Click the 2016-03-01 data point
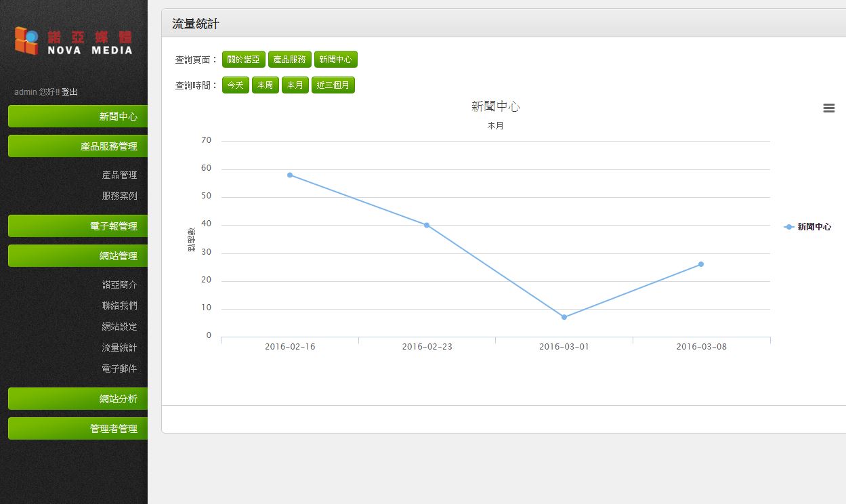 (x=564, y=317)
